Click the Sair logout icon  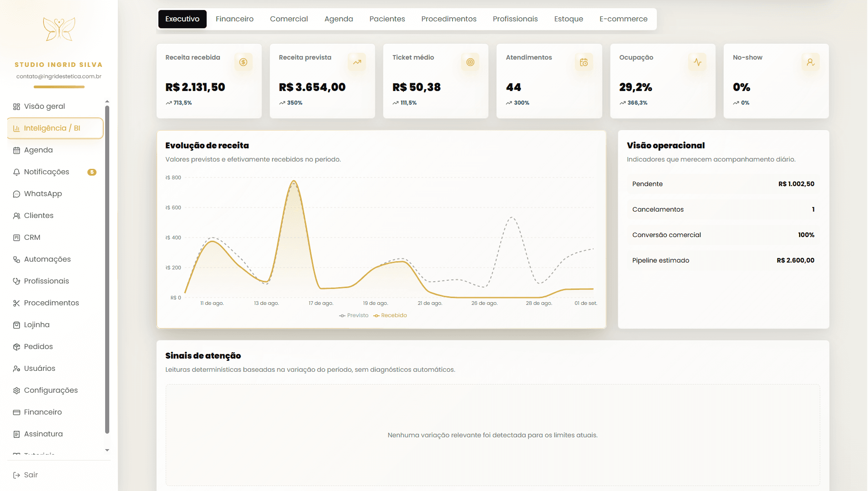point(16,475)
